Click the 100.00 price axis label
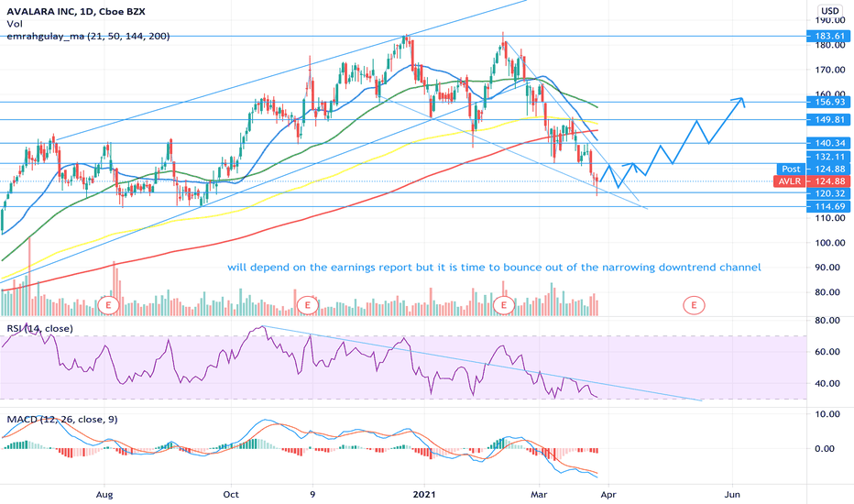 click(829, 243)
